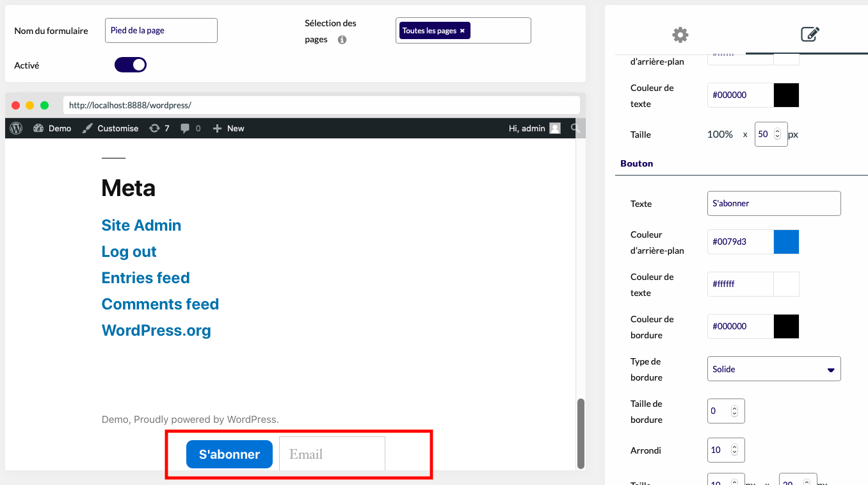Toggle the Activé switch off

pos(131,65)
